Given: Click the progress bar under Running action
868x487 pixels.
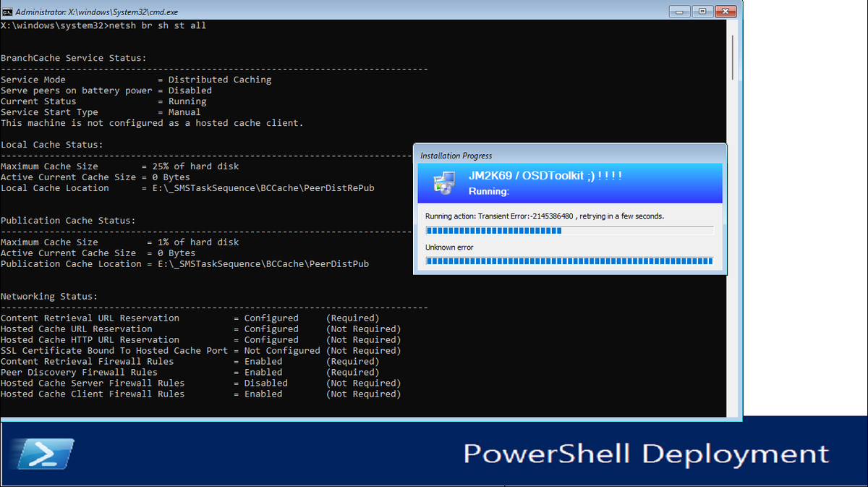Looking at the screenshot, I should click(x=570, y=230).
